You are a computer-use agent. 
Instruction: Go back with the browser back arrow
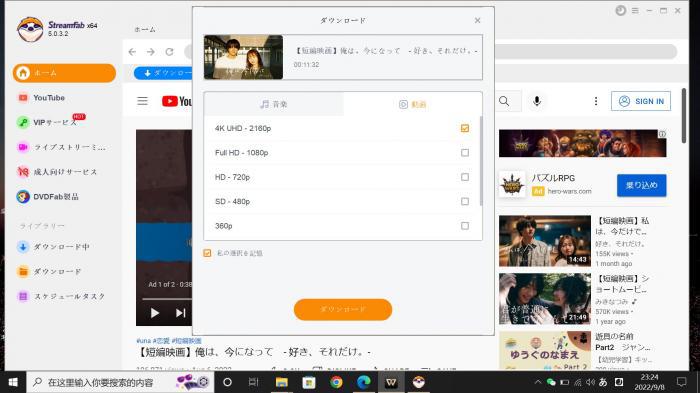coord(132,52)
